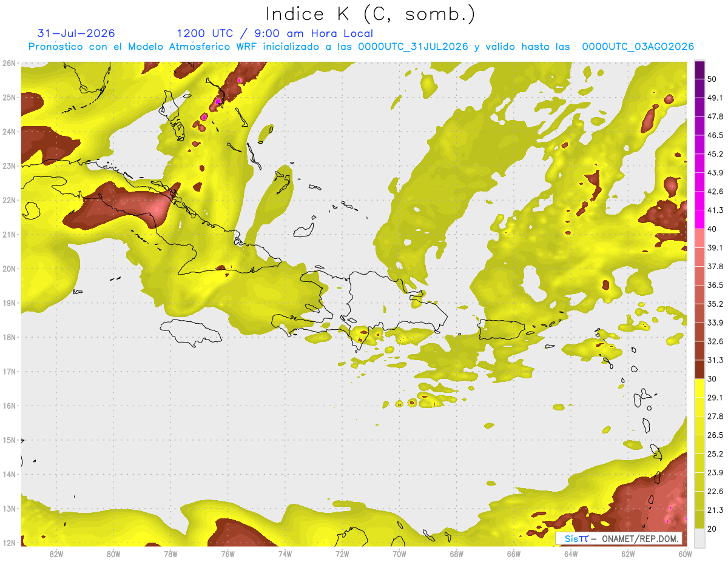Image resolution: width=728 pixels, height=562 pixels.
Task: Click the 'ONAMET/REP.DOM.' watermark label
Action: point(640,538)
